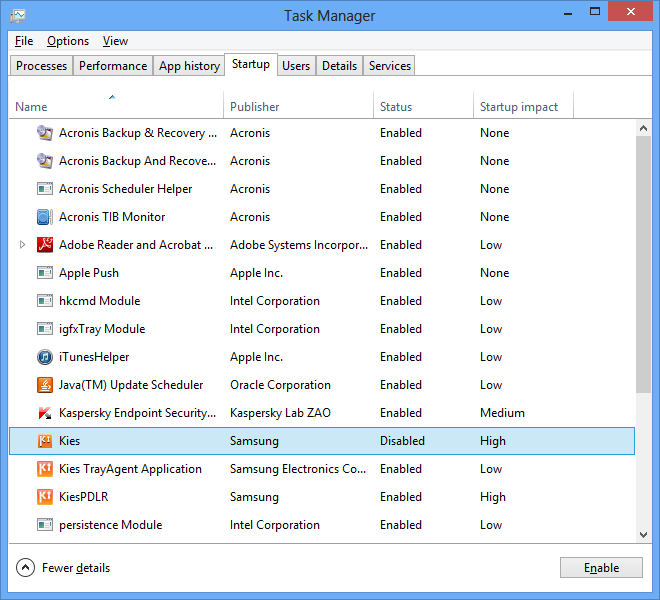This screenshot has height=600, width=660.
Task: Select the KiesPDLR icon
Action: click(44, 497)
